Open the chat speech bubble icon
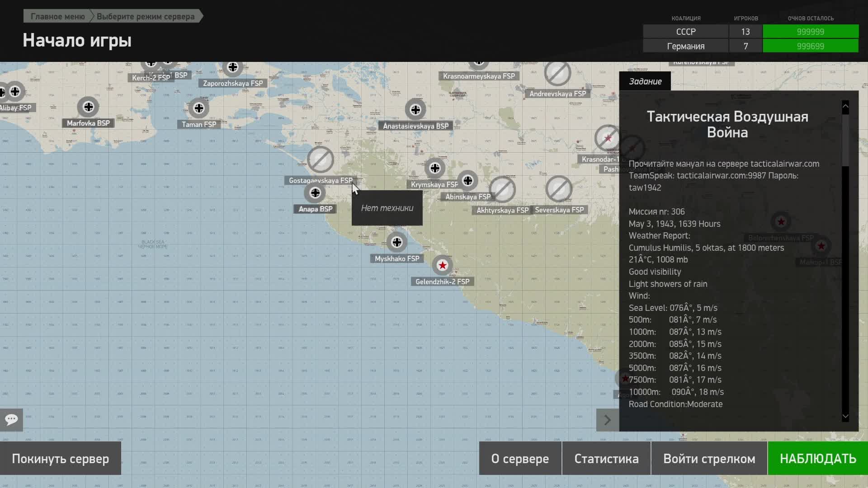Screen dimensions: 868x488 coord(11,420)
